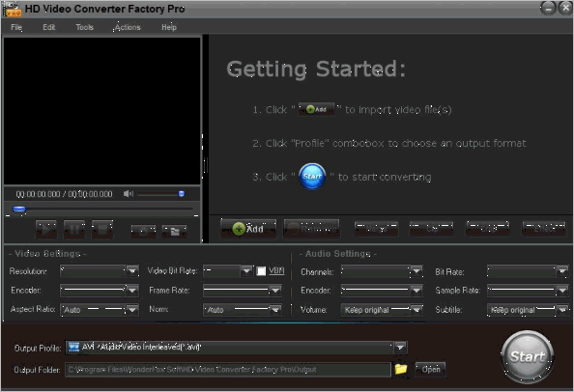Click the large round Start button
Viewport: 574px width, 392px height.
coord(528,356)
